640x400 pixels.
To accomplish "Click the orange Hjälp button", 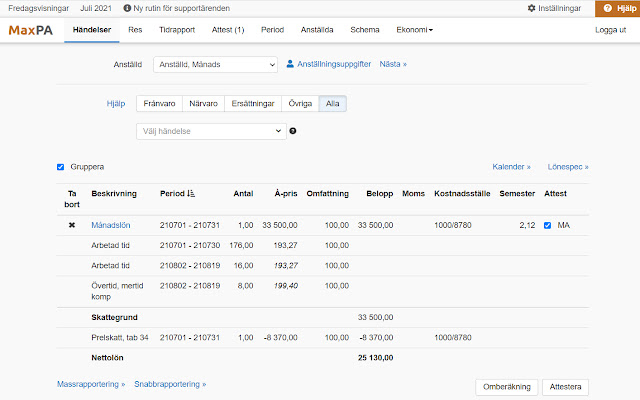I will pos(617,8).
